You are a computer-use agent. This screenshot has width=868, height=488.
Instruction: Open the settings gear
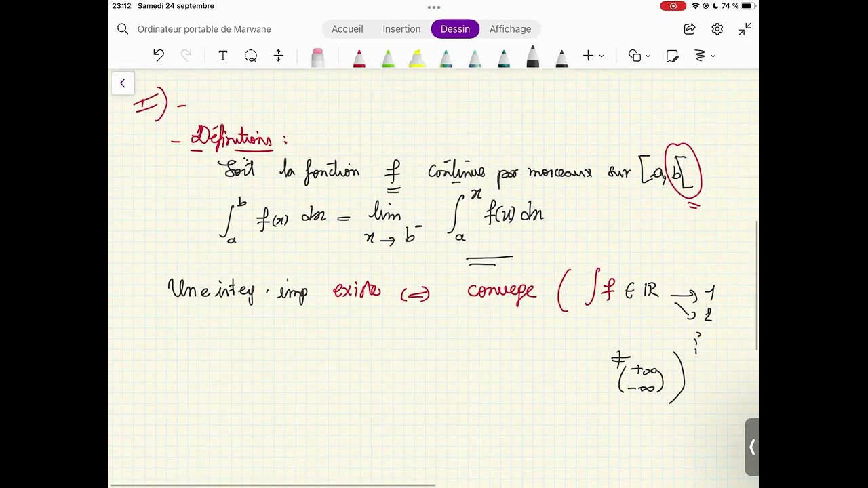pyautogui.click(x=717, y=29)
